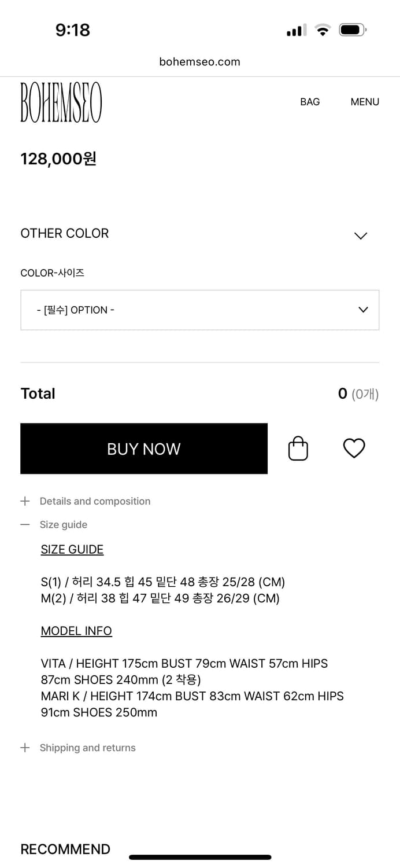Expand the OTHER COLOR chevron
This screenshot has width=400, height=868.
(361, 236)
